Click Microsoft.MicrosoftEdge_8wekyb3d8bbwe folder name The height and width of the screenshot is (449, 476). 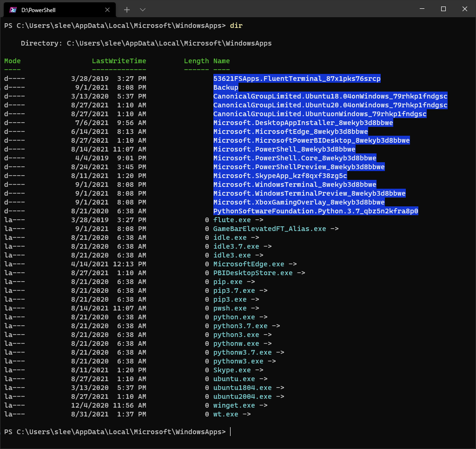click(x=291, y=132)
